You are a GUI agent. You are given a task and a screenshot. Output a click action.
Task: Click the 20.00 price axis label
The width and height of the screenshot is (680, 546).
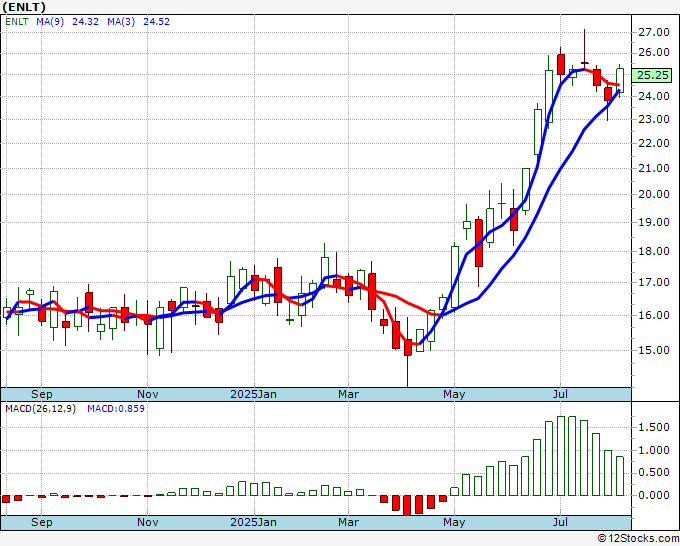[x=654, y=194]
